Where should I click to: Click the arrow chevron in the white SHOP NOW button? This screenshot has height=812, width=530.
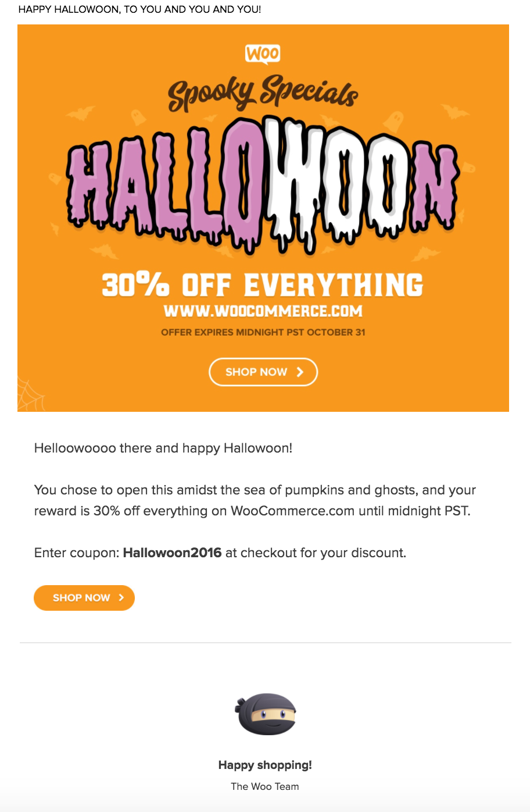[x=300, y=372]
